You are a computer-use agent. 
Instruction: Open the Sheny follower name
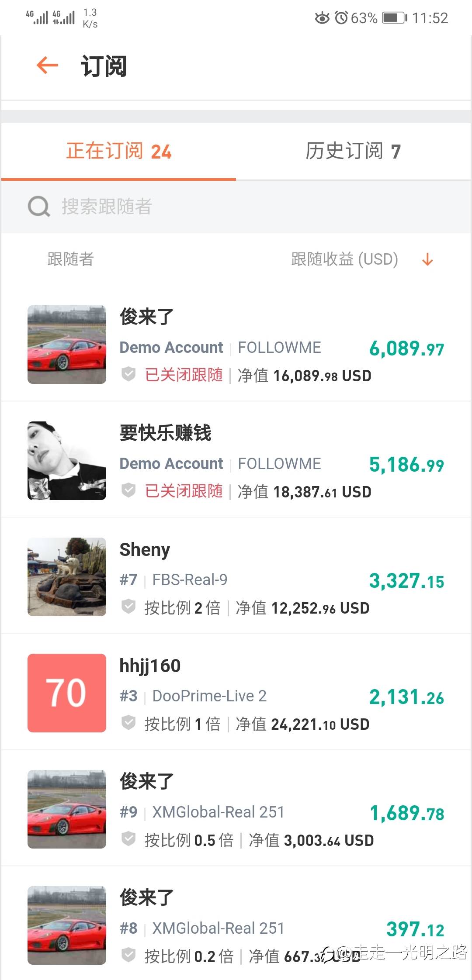(x=145, y=550)
